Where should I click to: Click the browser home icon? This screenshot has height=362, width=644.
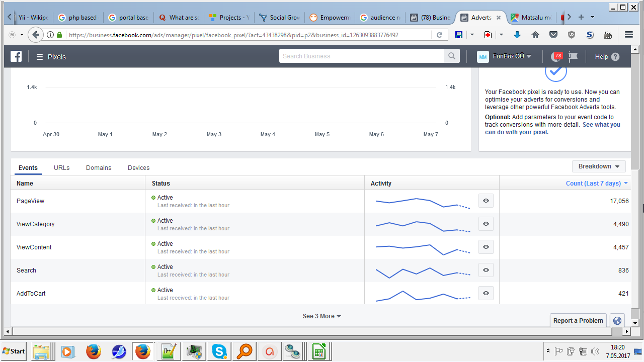point(535,35)
